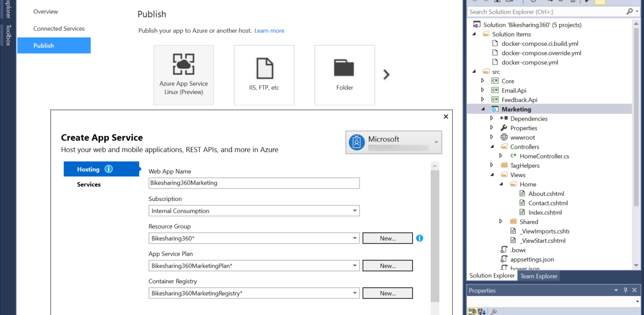Select the Hosting tab in dialog
Viewport: 644px width, 315px height.
(x=102, y=169)
